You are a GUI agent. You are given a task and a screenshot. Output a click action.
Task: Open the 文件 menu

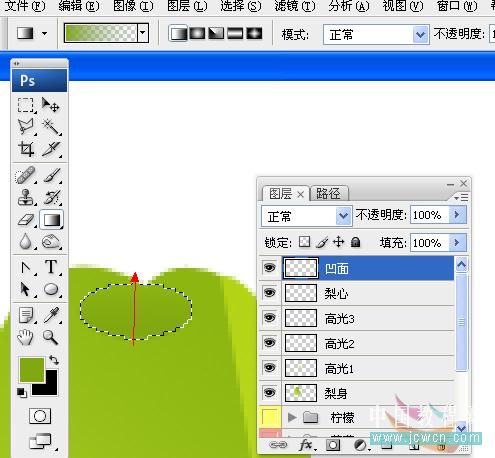(x=25, y=6)
